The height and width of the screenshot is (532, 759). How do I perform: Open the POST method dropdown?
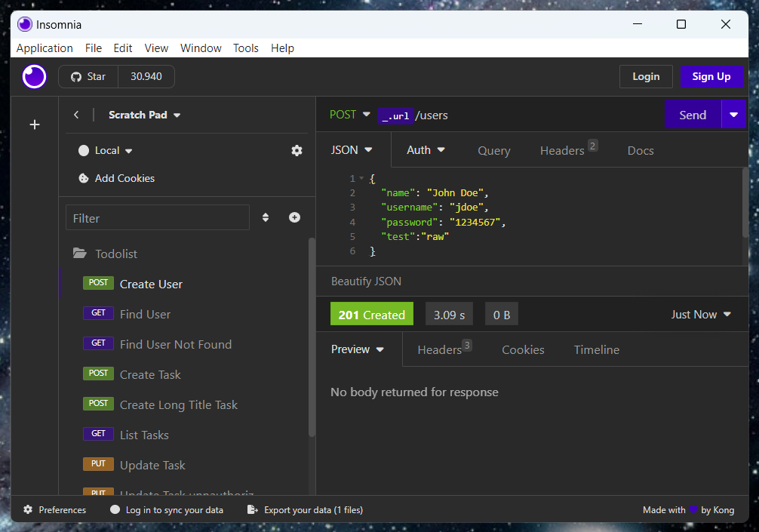click(x=349, y=115)
